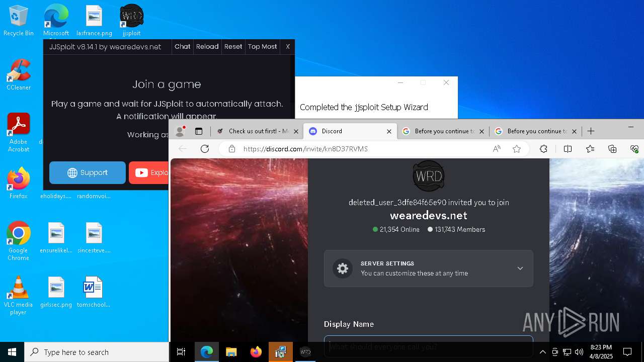Expand the Discord Server Settings section
This screenshot has height=362, width=644.
428,268
